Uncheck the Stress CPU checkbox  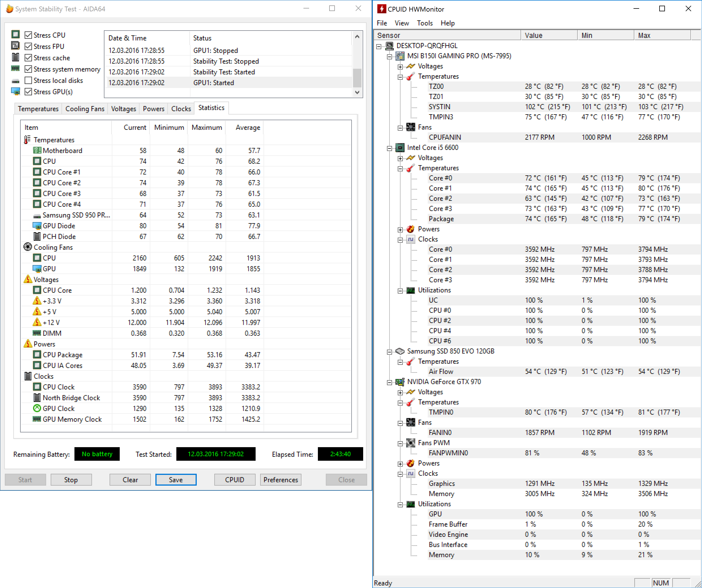(28, 35)
